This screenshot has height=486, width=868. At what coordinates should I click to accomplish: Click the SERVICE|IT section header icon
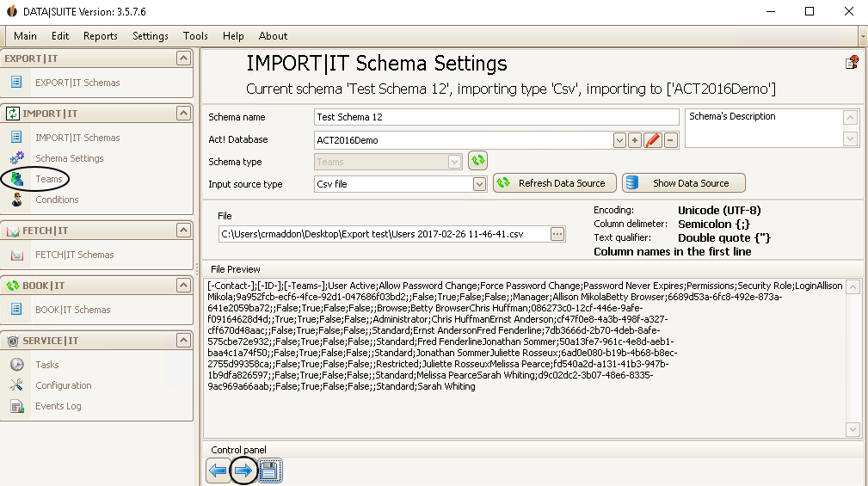(x=12, y=341)
